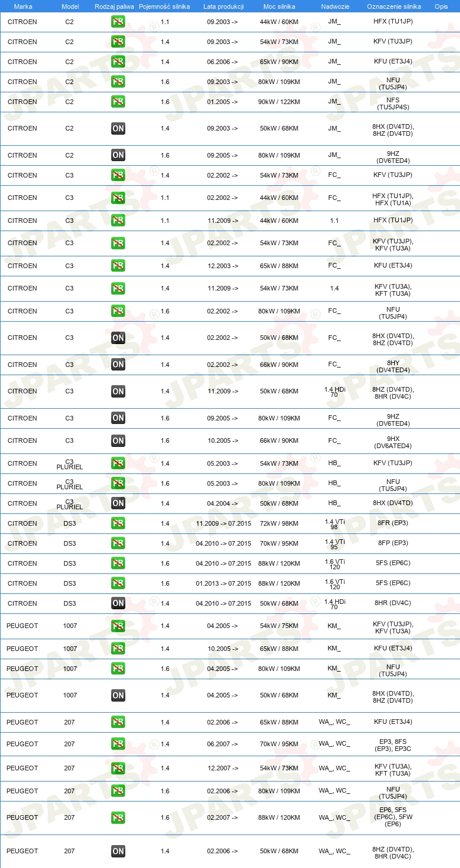This screenshot has height=868, width=460.
Task: Click the Oznaczenie silnika column header
Action: pos(394,6)
